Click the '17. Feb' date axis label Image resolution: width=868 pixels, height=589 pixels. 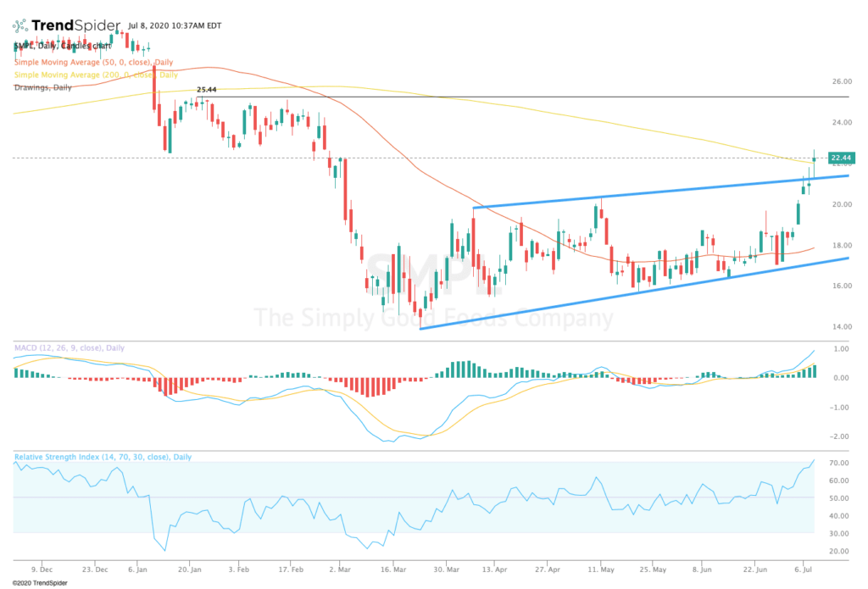point(292,570)
